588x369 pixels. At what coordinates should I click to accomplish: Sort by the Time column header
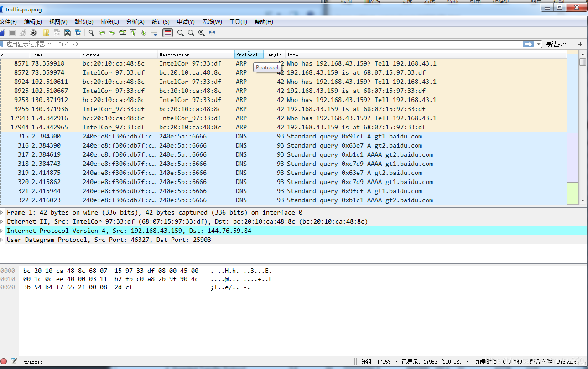tap(56, 55)
